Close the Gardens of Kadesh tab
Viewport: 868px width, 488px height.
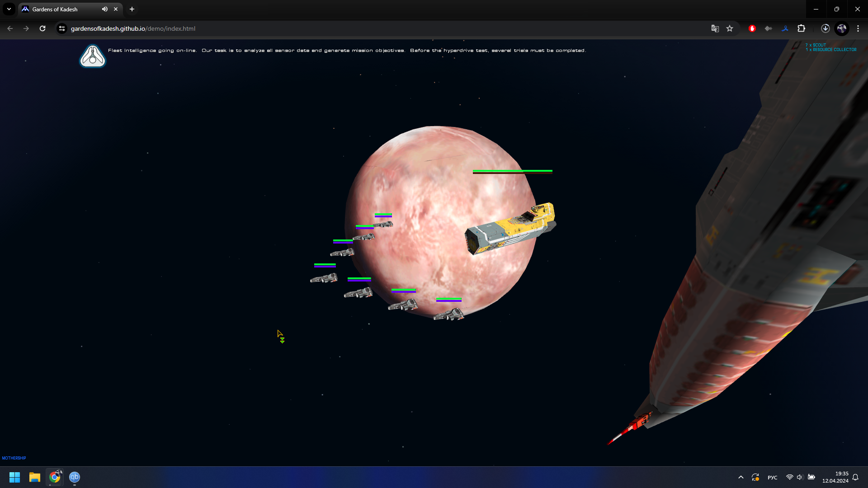point(116,9)
